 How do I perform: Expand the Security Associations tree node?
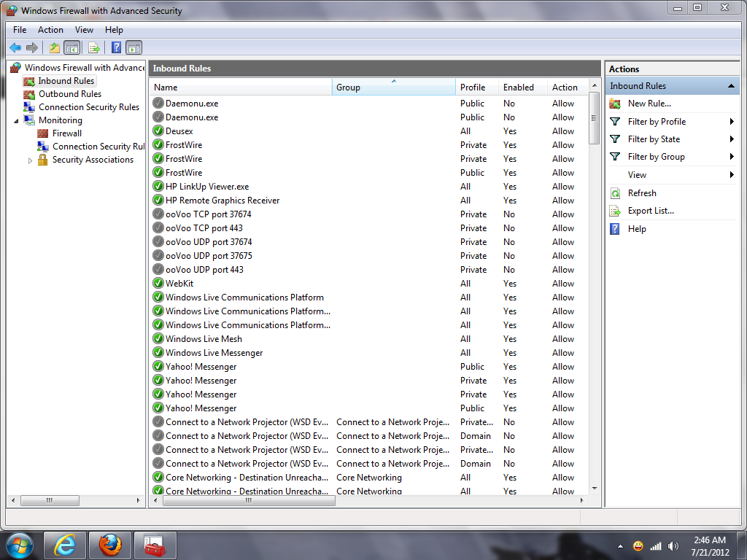coord(30,160)
